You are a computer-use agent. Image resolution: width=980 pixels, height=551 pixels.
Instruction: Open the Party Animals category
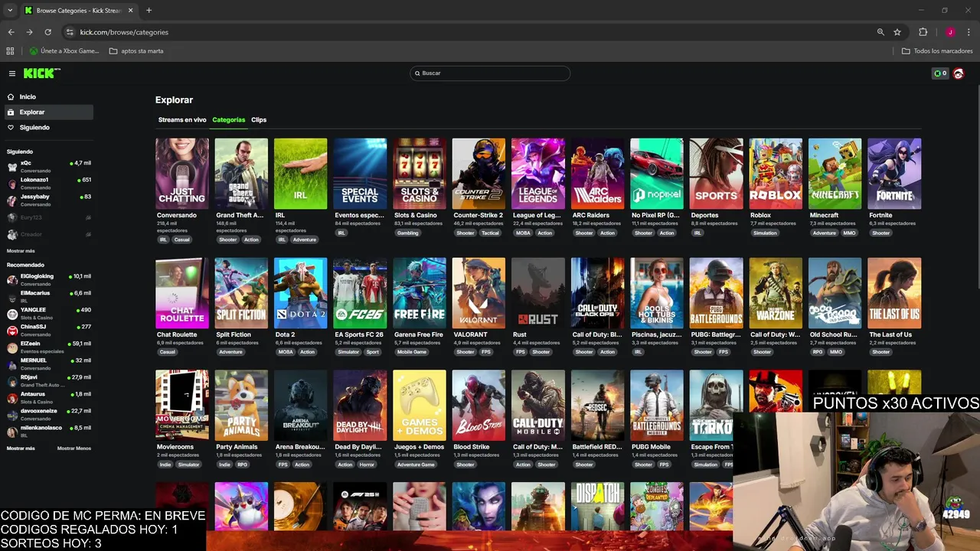click(x=241, y=406)
